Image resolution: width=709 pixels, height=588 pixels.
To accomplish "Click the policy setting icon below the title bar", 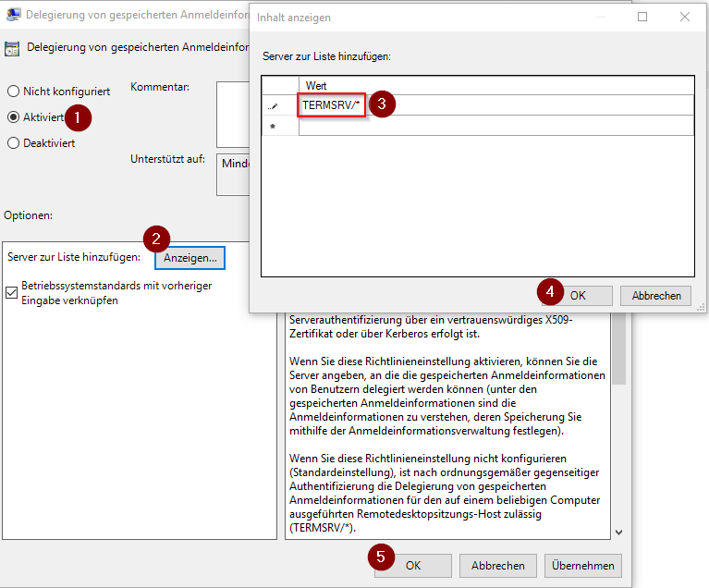I will [x=13, y=47].
